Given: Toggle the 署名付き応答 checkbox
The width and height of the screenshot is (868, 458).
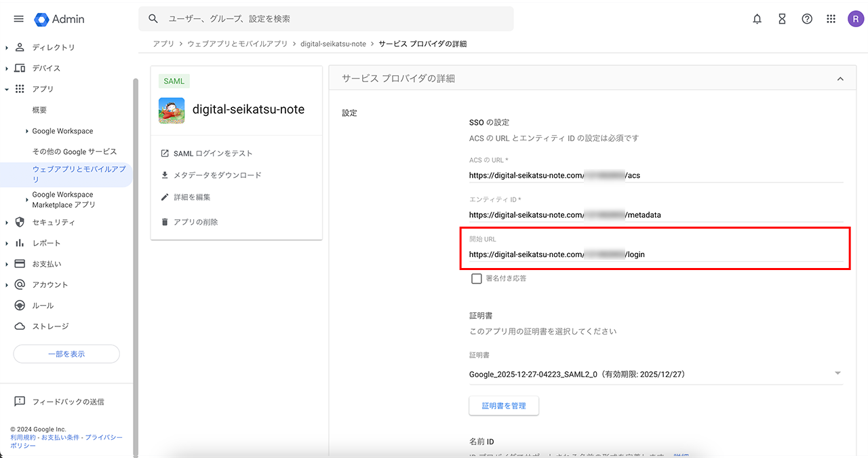Looking at the screenshot, I should [x=477, y=278].
